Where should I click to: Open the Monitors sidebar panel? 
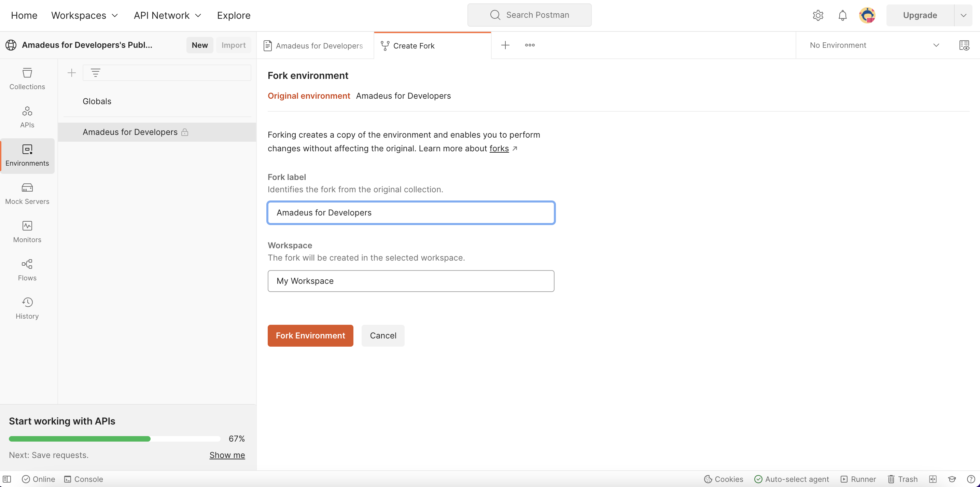pyautogui.click(x=27, y=232)
